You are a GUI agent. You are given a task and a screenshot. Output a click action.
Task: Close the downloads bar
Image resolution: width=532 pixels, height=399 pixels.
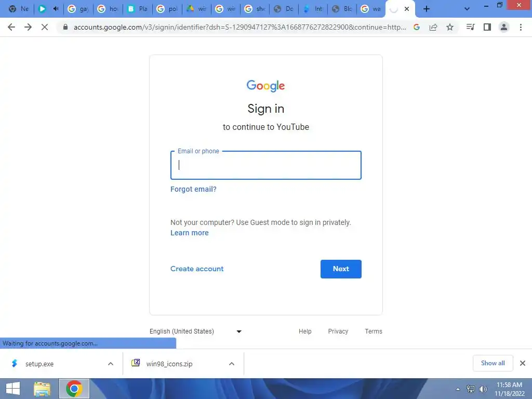[523, 363]
